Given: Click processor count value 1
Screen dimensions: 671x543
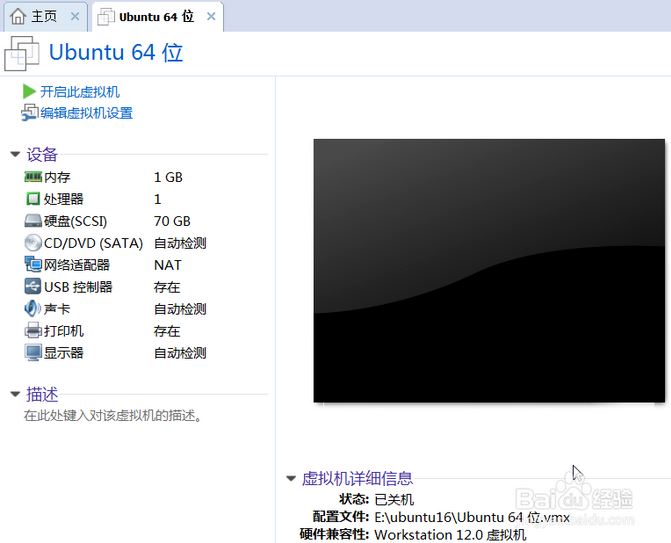Looking at the screenshot, I should coord(157,199).
